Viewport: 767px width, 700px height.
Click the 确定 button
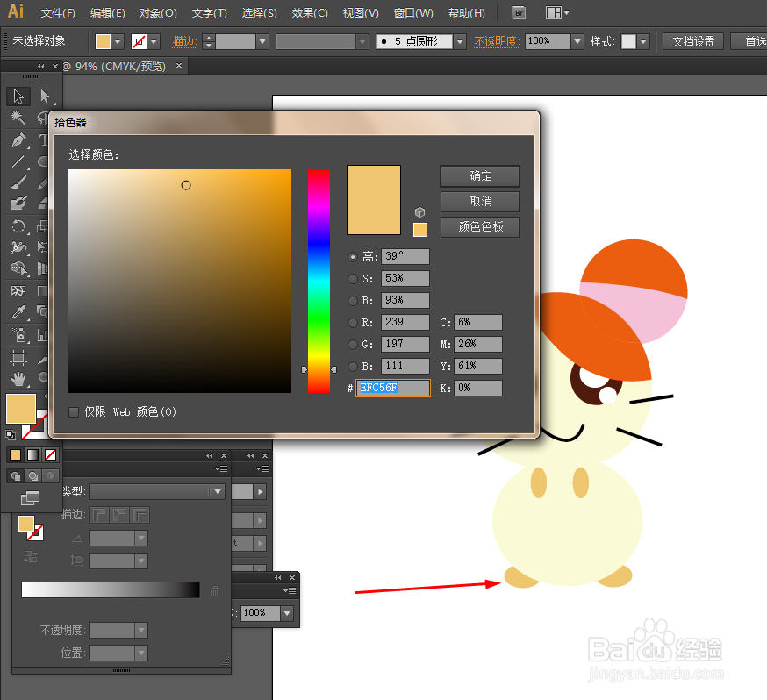(x=480, y=176)
